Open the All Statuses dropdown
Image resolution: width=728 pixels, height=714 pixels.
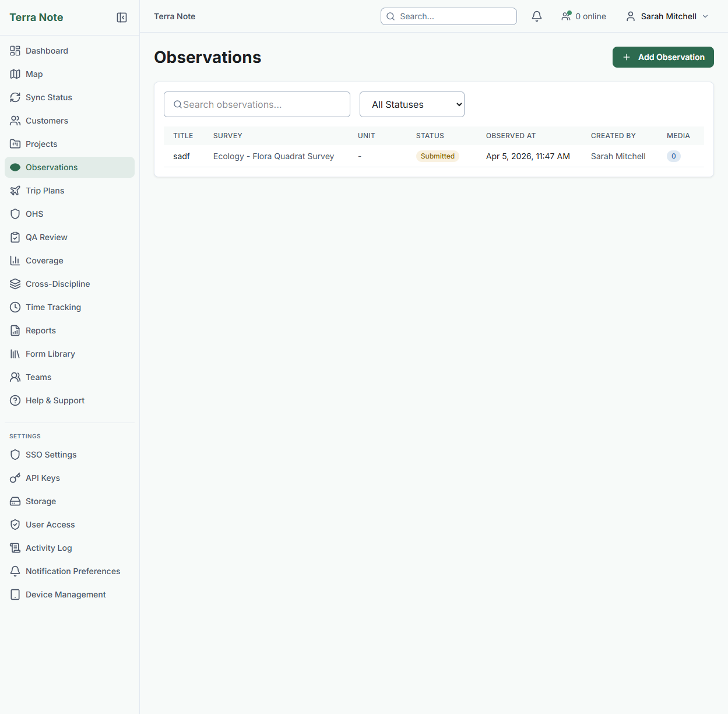[x=412, y=104]
